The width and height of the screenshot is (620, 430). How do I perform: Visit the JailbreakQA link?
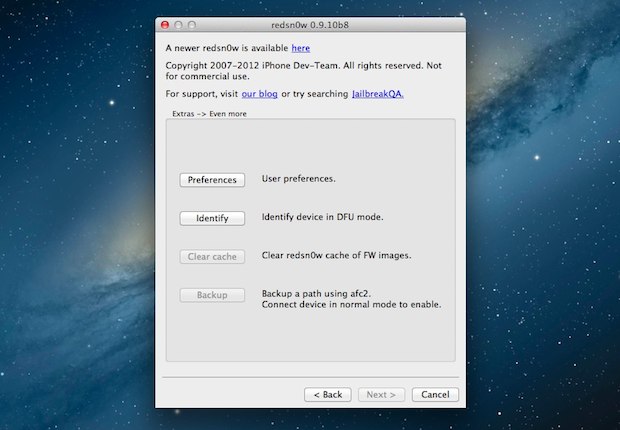[x=378, y=94]
